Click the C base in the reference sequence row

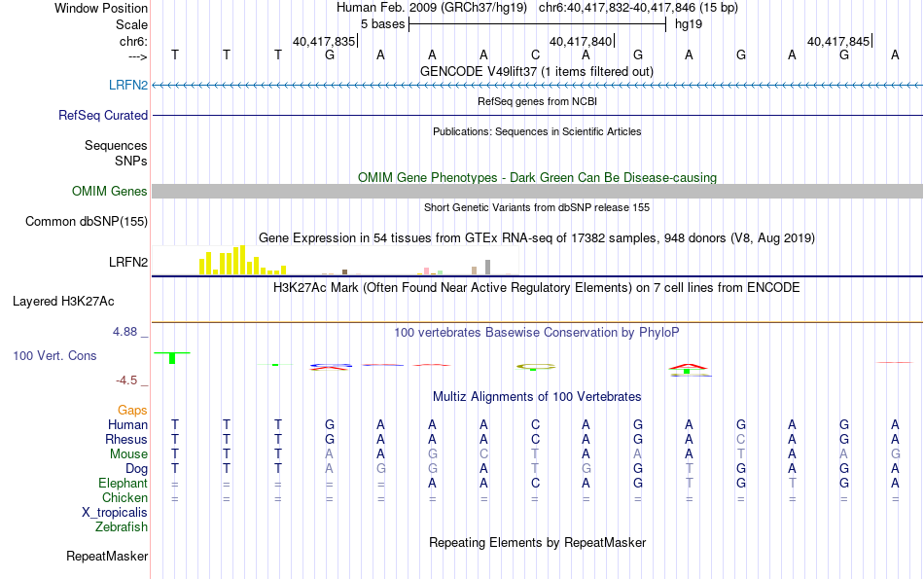pyautogui.click(x=535, y=54)
